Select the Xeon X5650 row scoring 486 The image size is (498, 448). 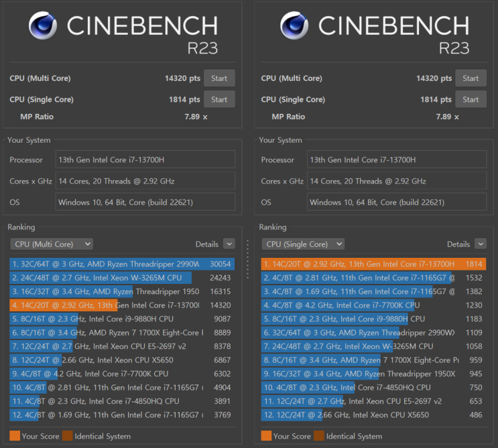373,415
